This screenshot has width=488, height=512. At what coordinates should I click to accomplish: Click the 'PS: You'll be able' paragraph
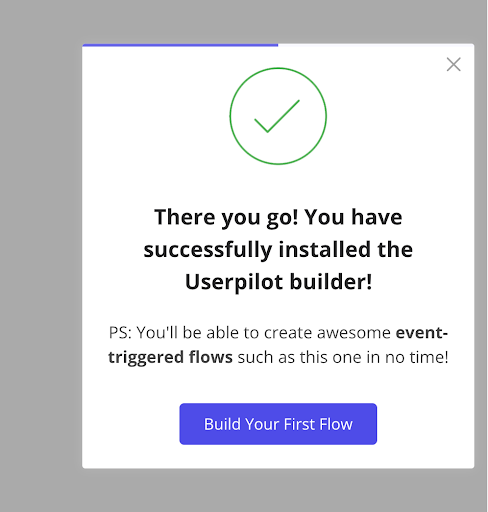[x=278, y=345]
